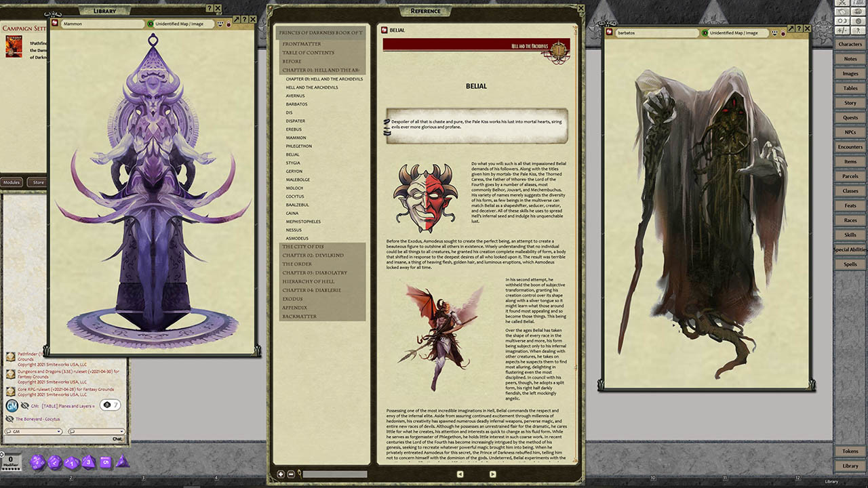
Task: Roll the purple d8 die
Action: click(88, 462)
